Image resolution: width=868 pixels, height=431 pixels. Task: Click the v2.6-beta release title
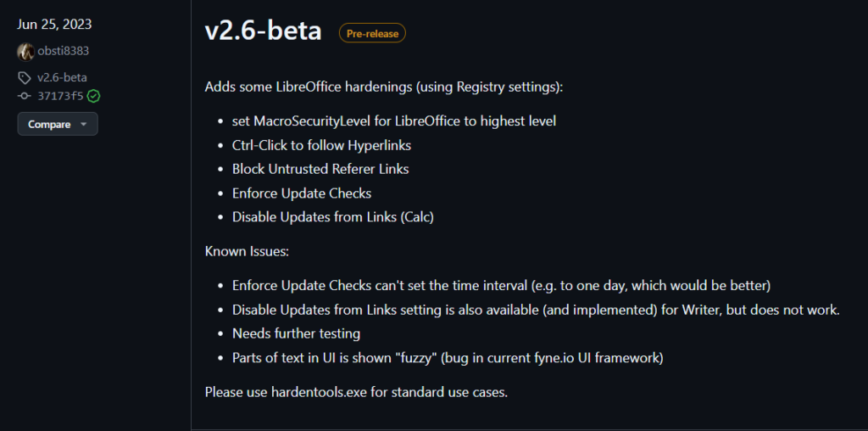coord(263,31)
